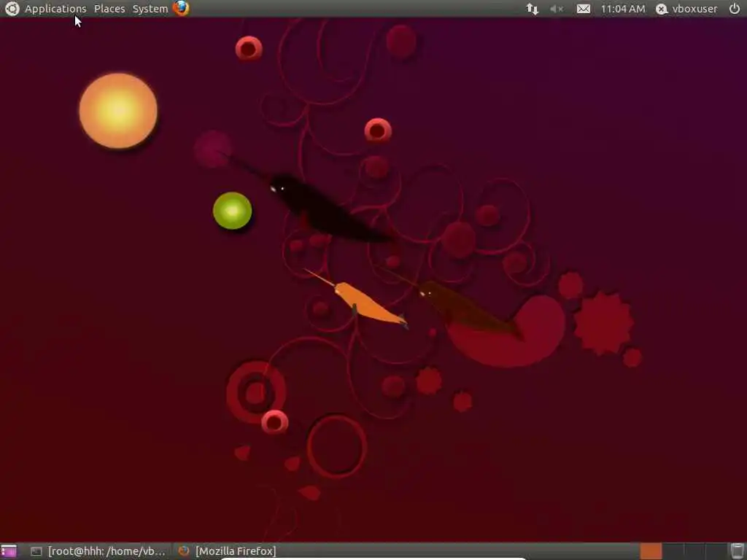Switch to the root@hhh terminal window
The width and height of the screenshot is (747, 560).
click(98, 551)
